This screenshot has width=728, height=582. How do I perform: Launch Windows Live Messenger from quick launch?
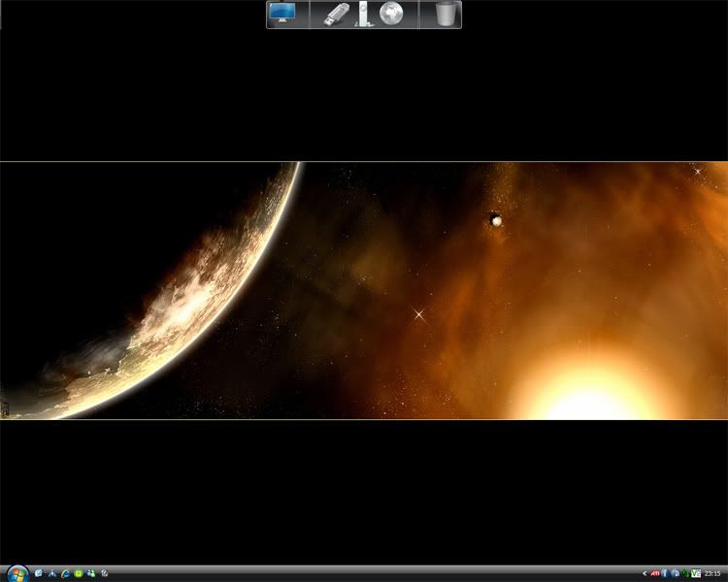pos(91,573)
